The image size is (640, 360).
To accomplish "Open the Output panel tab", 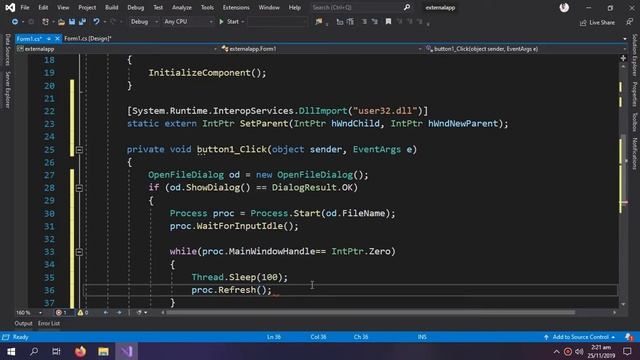I will click(23, 323).
